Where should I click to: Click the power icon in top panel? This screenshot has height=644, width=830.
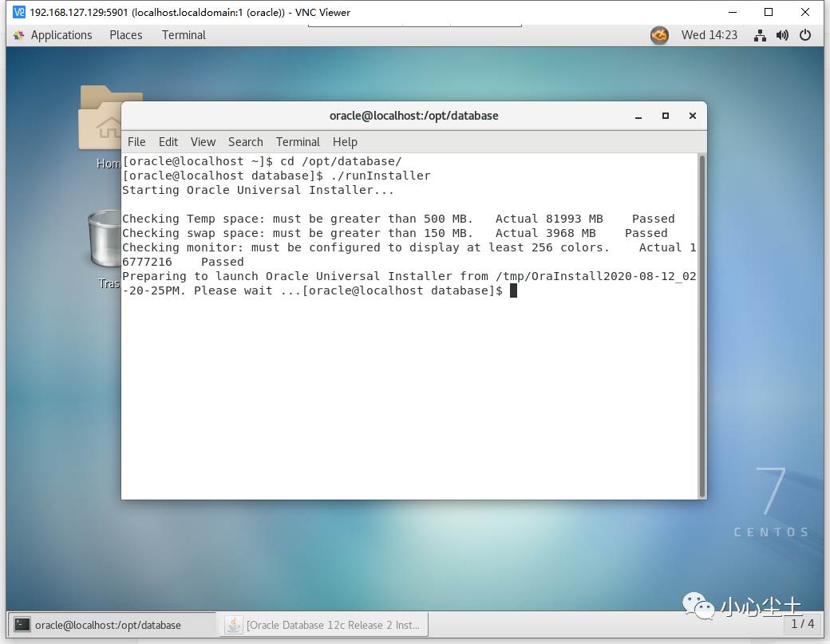(805, 35)
